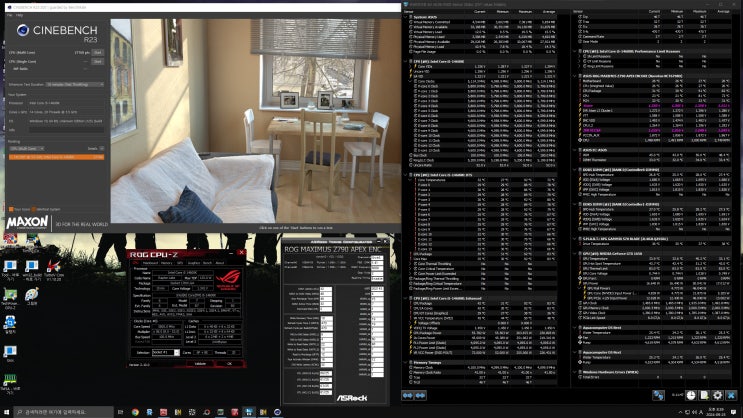Switch to the Graphics tab in CPU-Z
The image size is (743, 418).
(194, 263)
